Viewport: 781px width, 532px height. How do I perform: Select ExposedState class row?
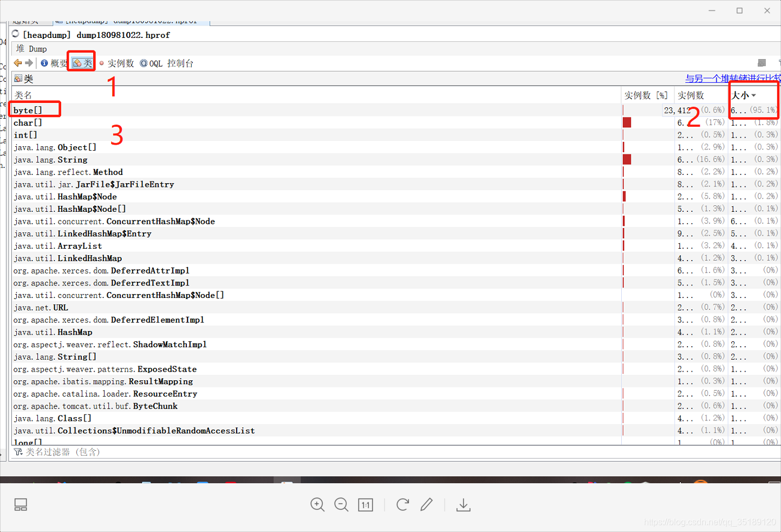395,369
